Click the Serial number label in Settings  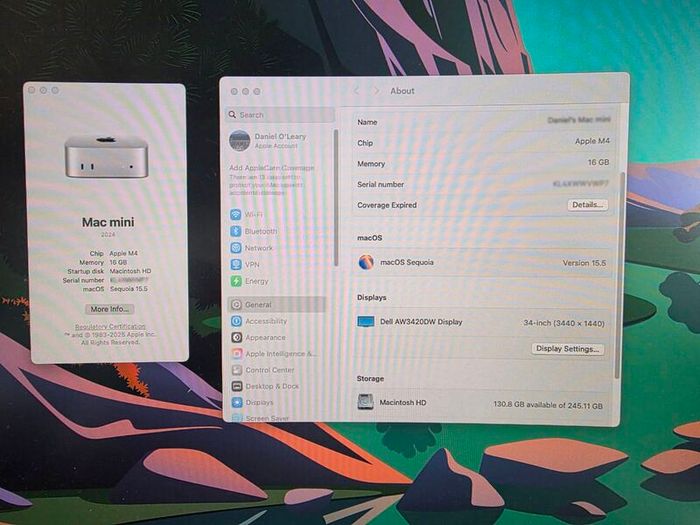pyautogui.click(x=380, y=184)
